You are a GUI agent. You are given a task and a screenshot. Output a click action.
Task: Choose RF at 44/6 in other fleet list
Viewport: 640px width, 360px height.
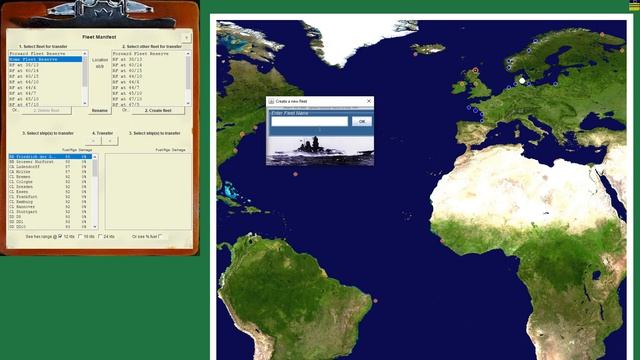point(149,82)
